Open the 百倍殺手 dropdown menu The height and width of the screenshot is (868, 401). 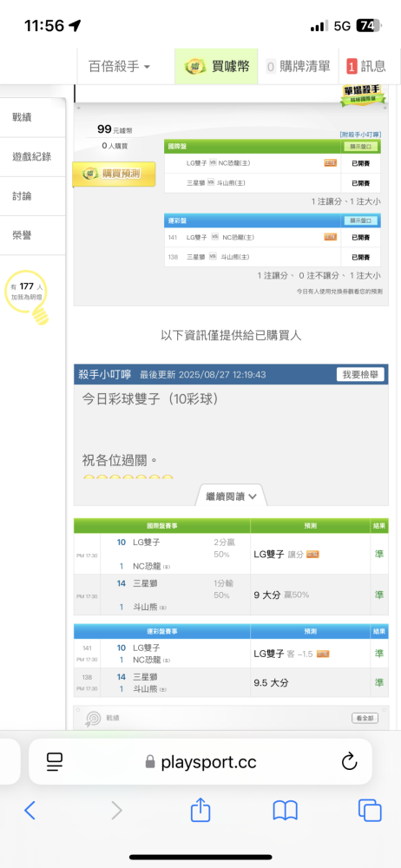click(x=120, y=67)
